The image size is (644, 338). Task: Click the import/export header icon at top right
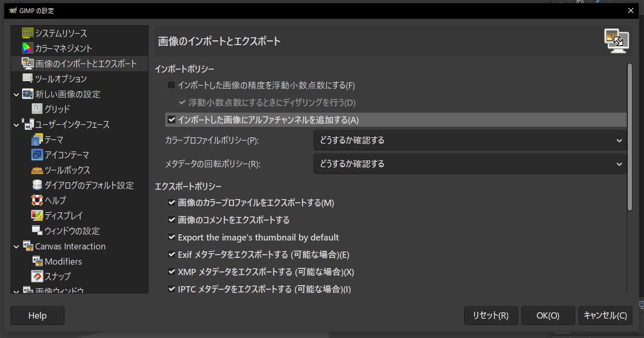click(x=616, y=41)
